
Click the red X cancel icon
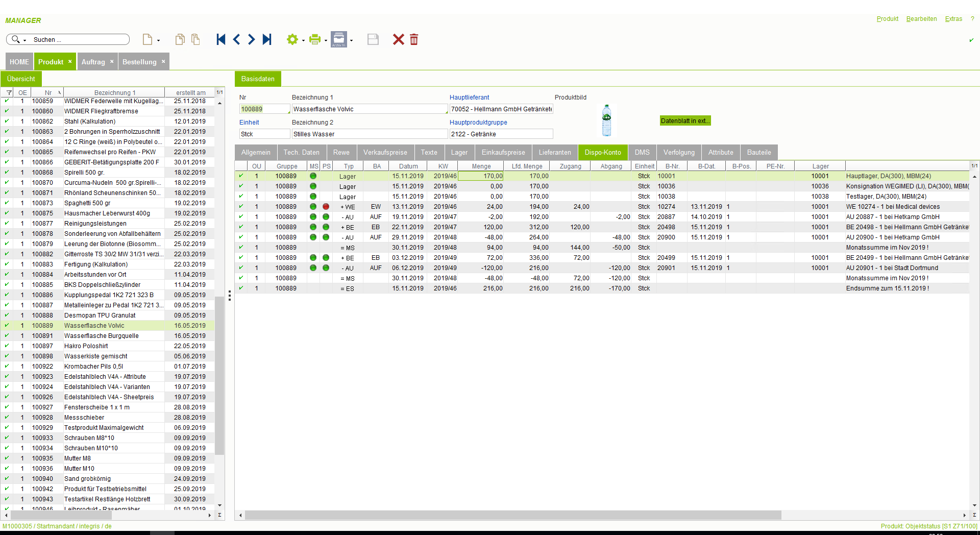click(x=399, y=39)
